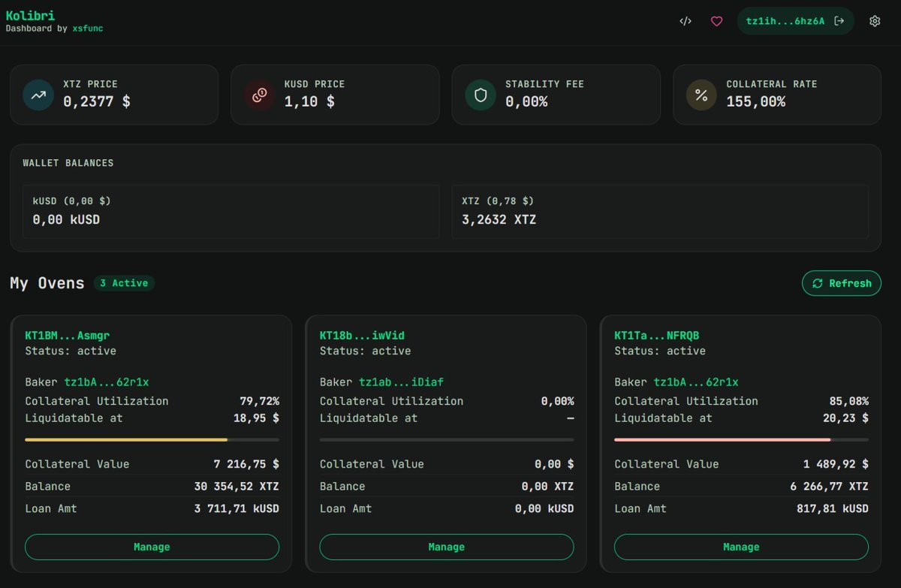Viewport: 901px width, 588px height.
Task: Click the Wallet Balances heading
Action: [68, 163]
